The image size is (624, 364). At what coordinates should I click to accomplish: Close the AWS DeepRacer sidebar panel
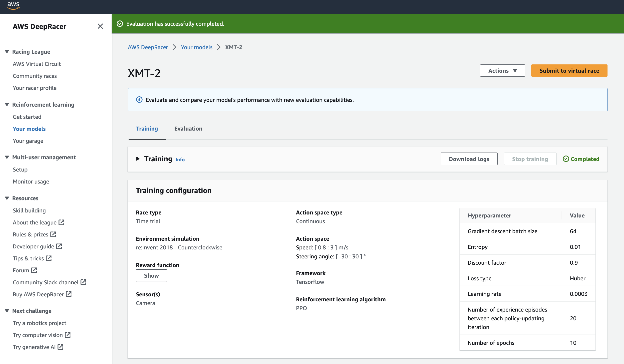[100, 26]
